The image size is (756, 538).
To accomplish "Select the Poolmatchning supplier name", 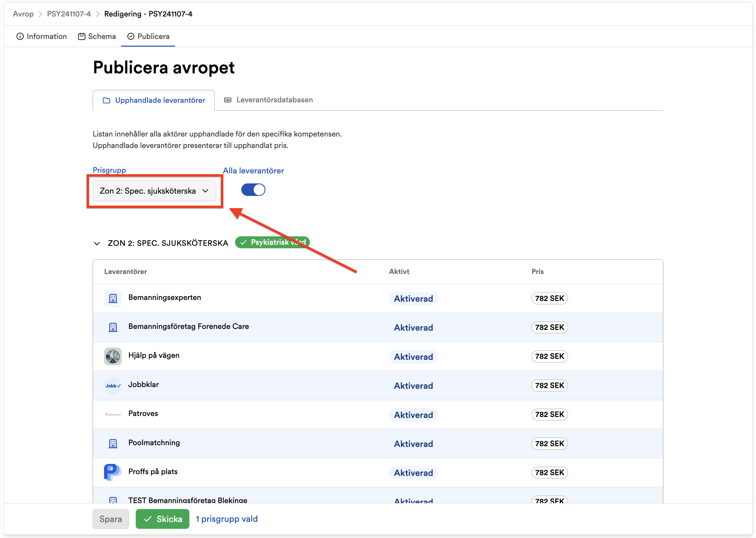I will (x=154, y=443).
